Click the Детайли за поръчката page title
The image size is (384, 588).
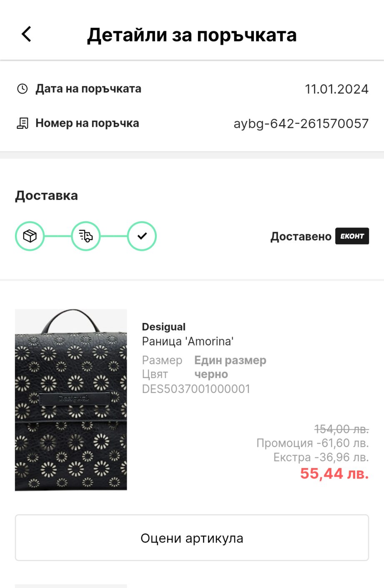coord(192,35)
